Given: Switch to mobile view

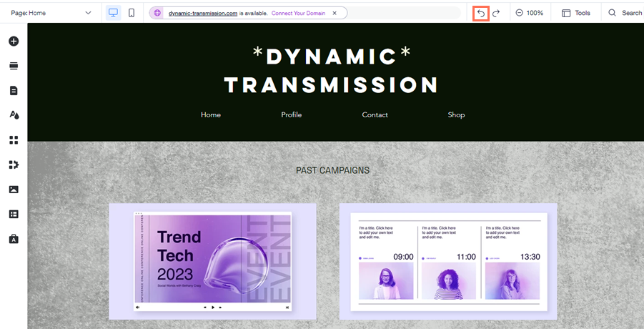Looking at the screenshot, I should tap(132, 13).
